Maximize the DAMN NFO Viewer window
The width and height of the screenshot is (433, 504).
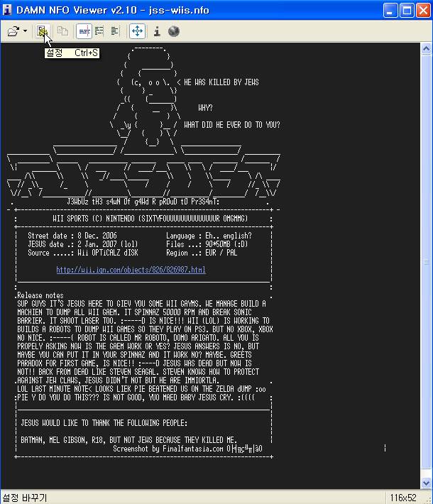click(407, 11)
